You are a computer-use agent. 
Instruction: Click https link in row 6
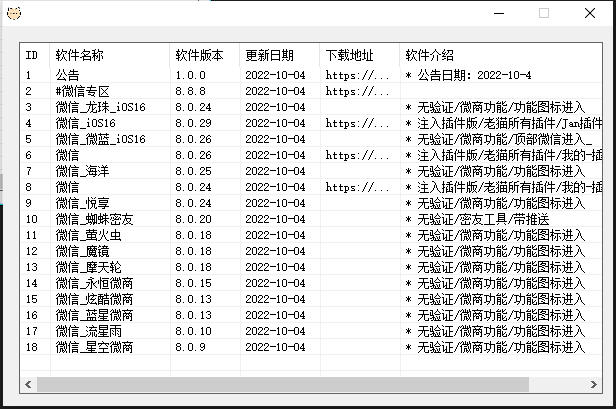coord(358,155)
